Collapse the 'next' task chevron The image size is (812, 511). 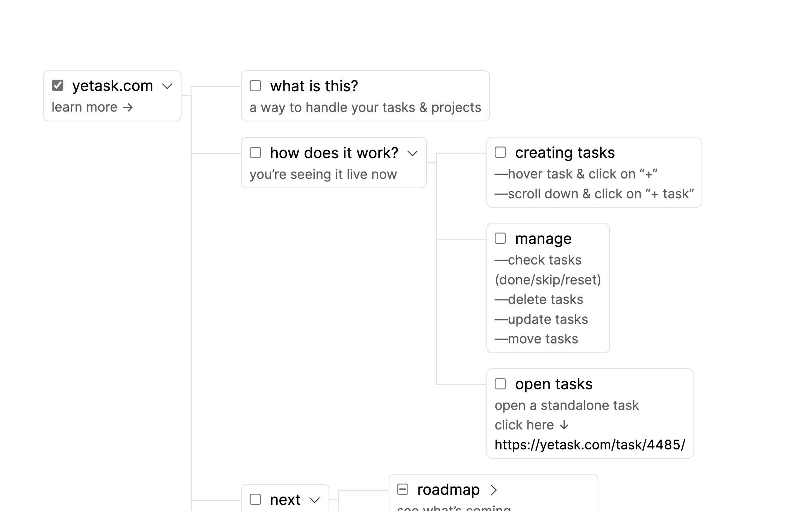click(315, 500)
